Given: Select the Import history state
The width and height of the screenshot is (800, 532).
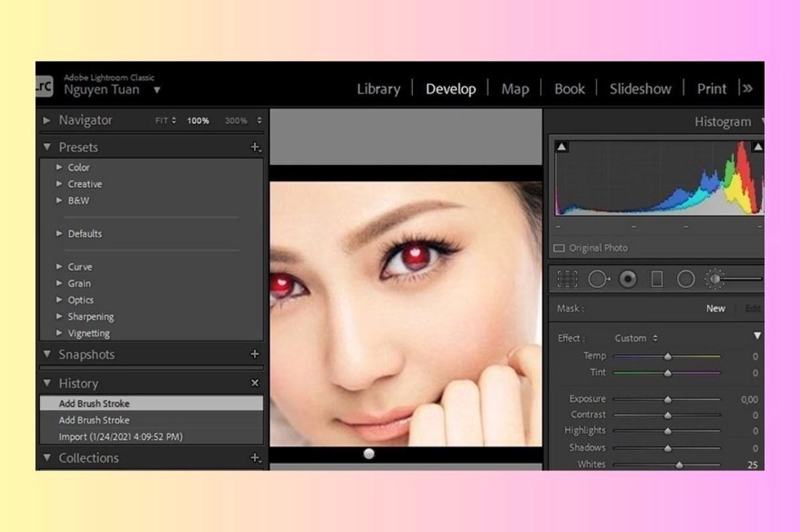Looking at the screenshot, I should coord(120,437).
